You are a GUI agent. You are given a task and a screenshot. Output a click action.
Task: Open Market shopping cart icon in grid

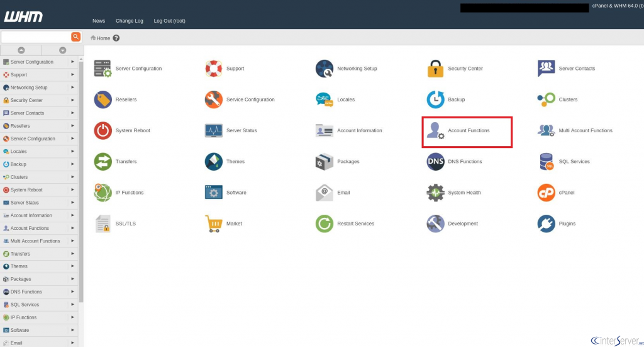[x=214, y=224]
